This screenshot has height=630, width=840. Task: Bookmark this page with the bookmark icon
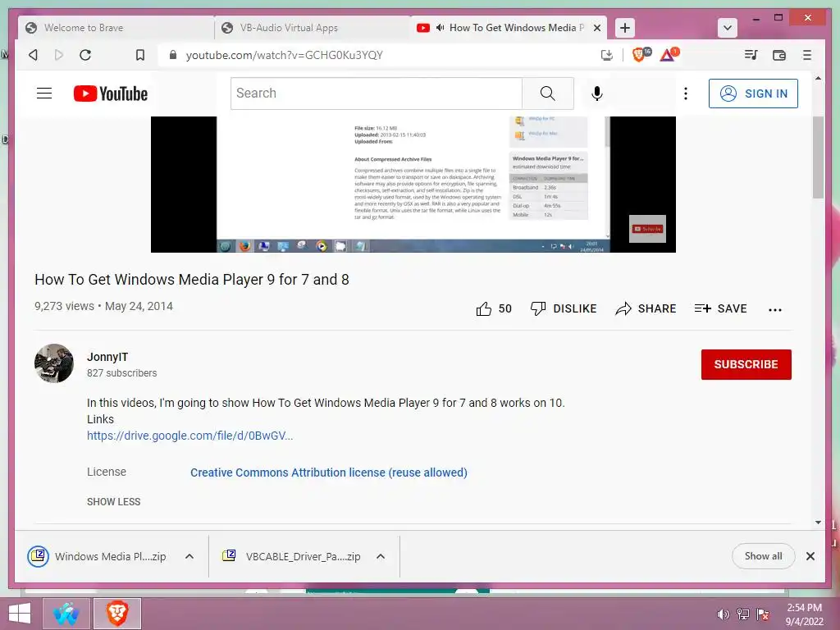coord(139,55)
